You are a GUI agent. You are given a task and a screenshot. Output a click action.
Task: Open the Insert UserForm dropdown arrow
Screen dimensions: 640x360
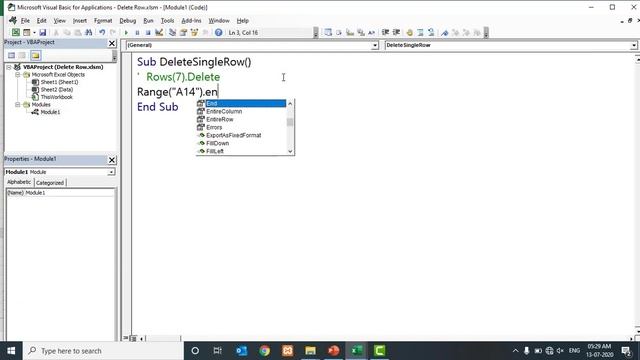pyautogui.click(x=34, y=32)
